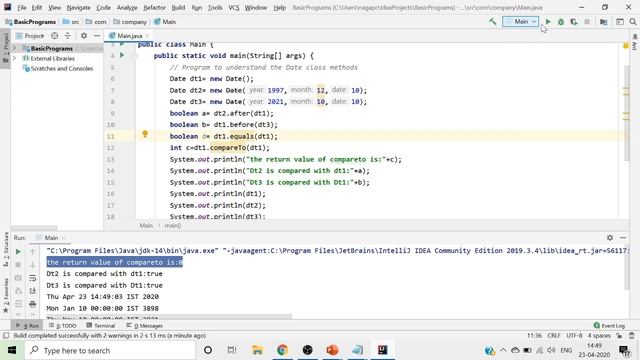Click UTF-8 encoding in status bar
The width and height of the screenshot is (640, 360).
(x=574, y=336)
